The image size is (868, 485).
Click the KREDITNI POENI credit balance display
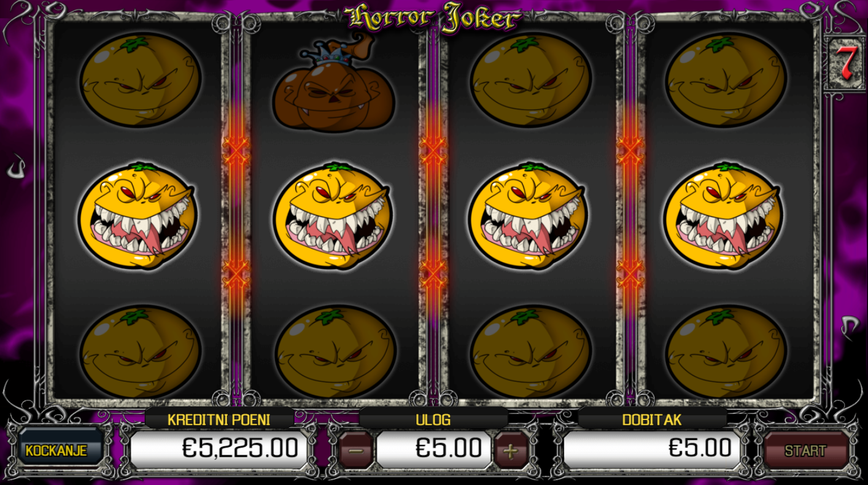[218, 449]
